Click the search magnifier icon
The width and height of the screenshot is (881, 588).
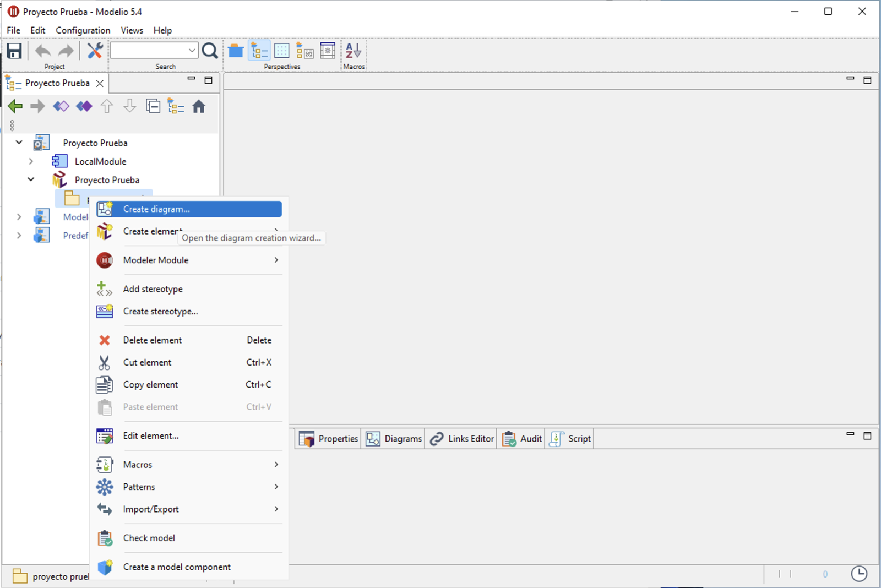(210, 51)
